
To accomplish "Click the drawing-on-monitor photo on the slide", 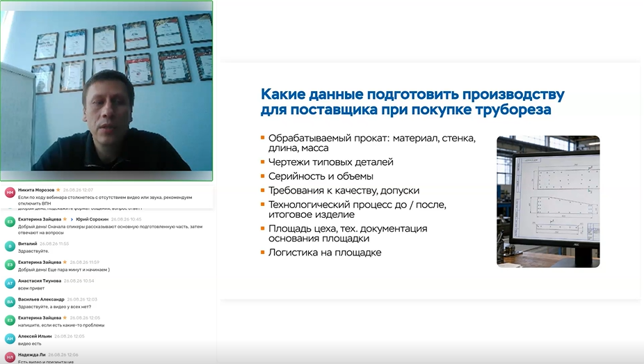I will click(x=548, y=202).
